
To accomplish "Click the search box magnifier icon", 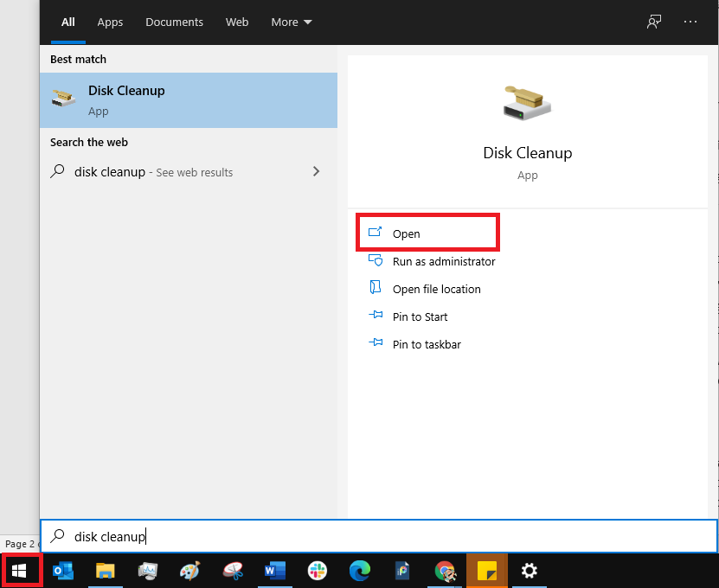I will coord(57,535).
